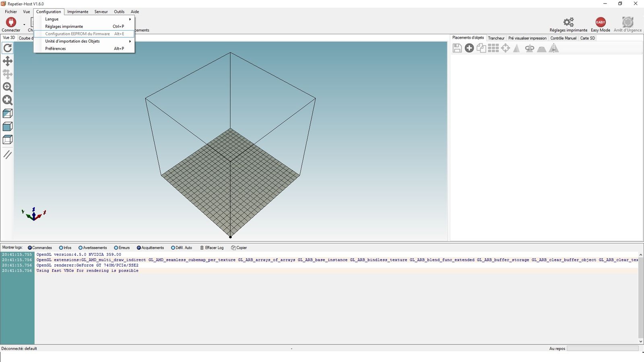Click the center object crosshair icon
644x362 pixels.
tap(506, 48)
